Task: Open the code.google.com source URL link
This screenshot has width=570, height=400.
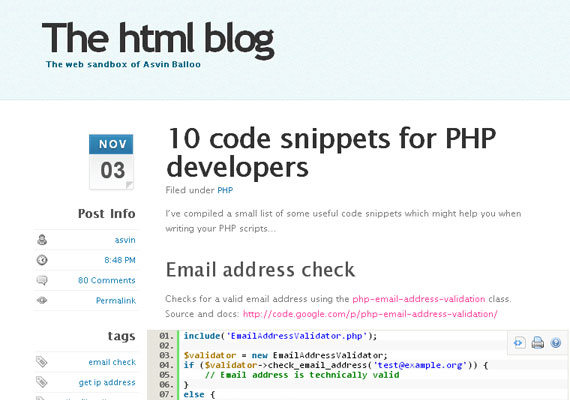Action: (370, 314)
